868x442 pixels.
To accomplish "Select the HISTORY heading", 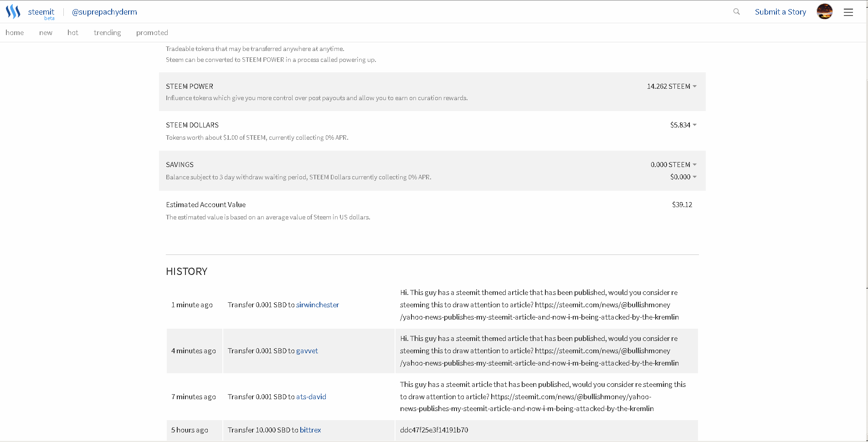I will pos(186,272).
